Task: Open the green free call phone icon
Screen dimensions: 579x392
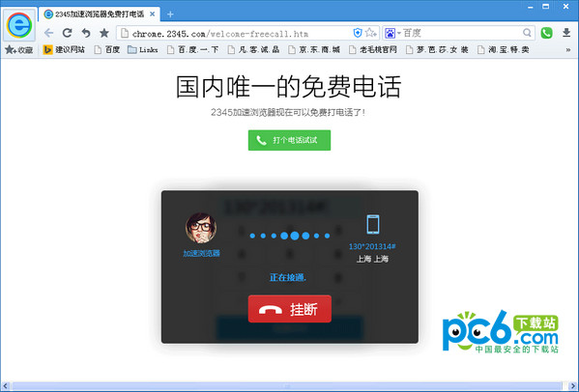Action: (x=546, y=33)
